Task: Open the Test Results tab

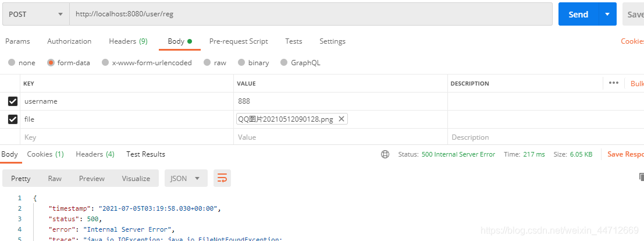Action: [x=146, y=154]
